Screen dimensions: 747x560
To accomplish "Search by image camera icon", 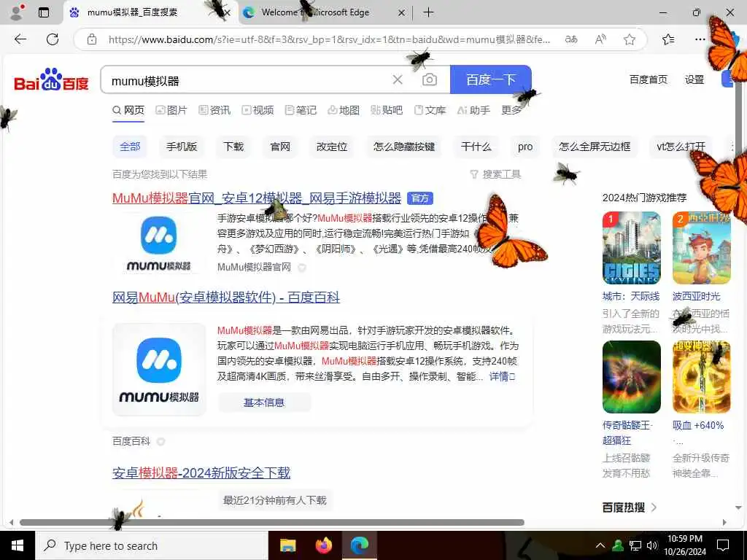I will [x=429, y=80].
